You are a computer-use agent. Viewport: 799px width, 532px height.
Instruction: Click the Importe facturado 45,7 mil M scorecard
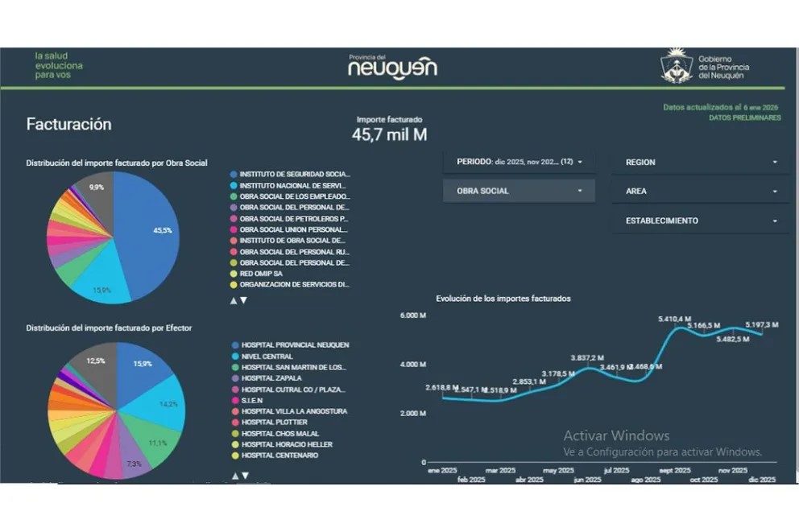coord(389,129)
